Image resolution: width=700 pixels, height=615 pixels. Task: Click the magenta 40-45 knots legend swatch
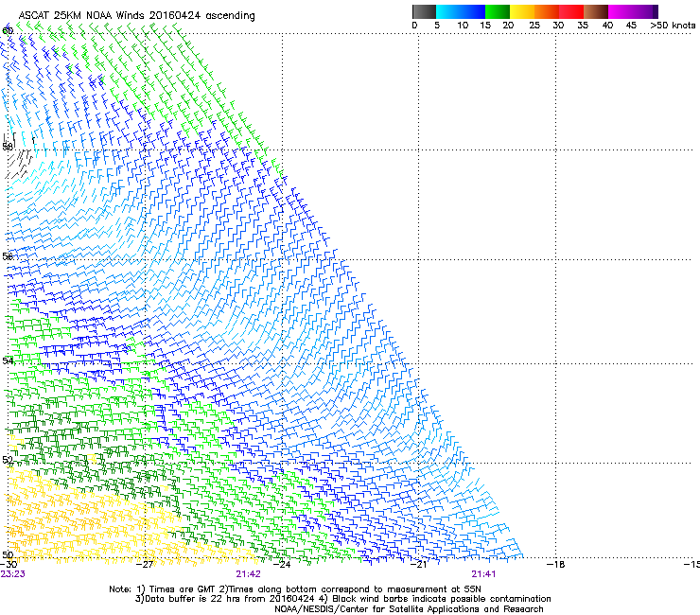point(621,11)
